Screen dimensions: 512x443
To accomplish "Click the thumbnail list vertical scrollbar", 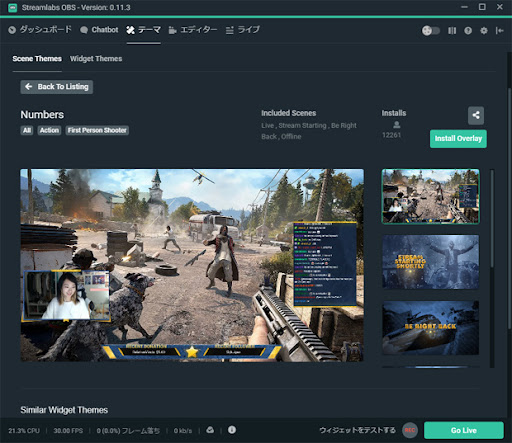I will (x=492, y=218).
